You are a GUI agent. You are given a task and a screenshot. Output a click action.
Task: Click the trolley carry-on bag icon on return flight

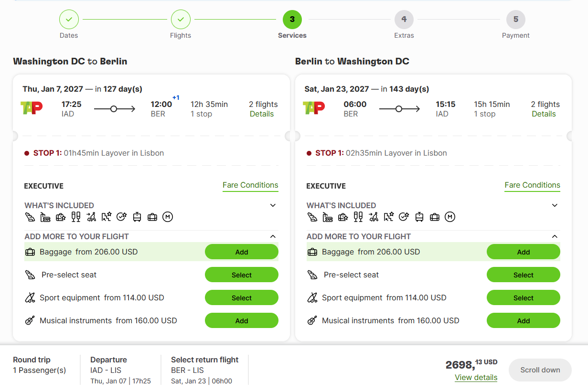pyautogui.click(x=419, y=217)
